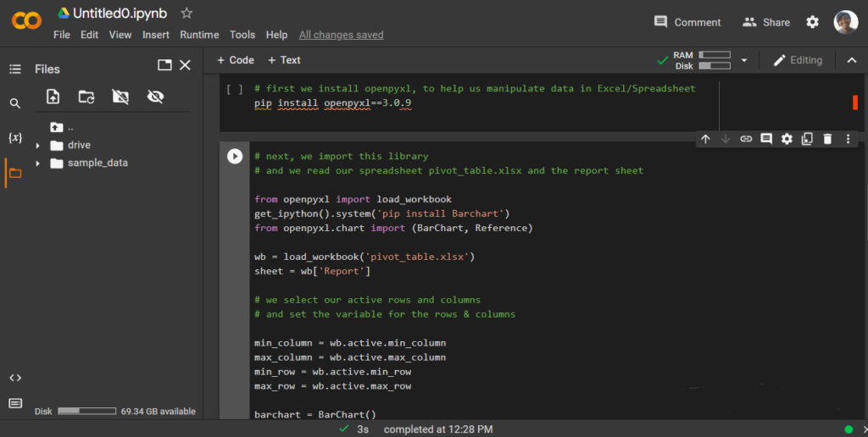Click the All changes saved link

point(341,35)
